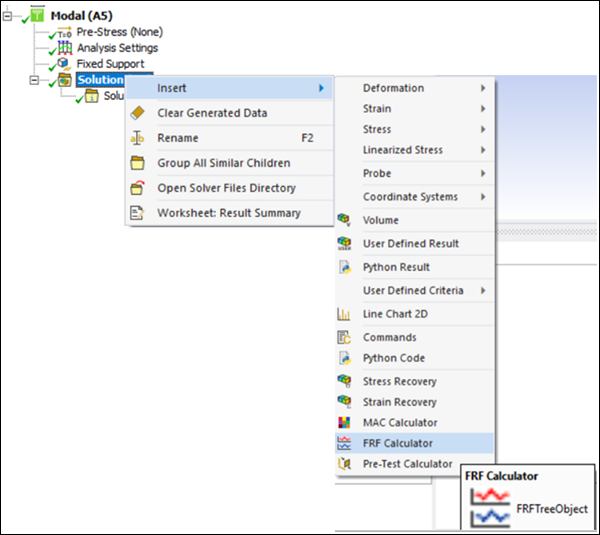Click the FRF Calculator wave icon
The image size is (600, 535).
click(x=344, y=443)
